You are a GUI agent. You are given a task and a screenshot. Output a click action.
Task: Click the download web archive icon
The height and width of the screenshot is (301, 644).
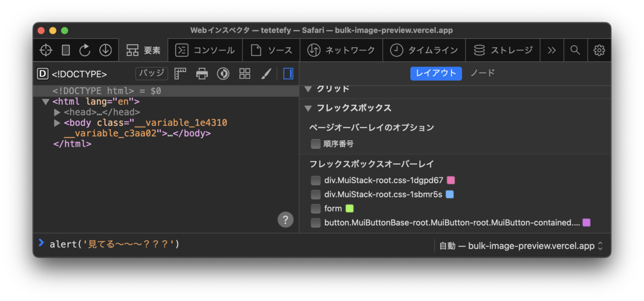click(105, 50)
